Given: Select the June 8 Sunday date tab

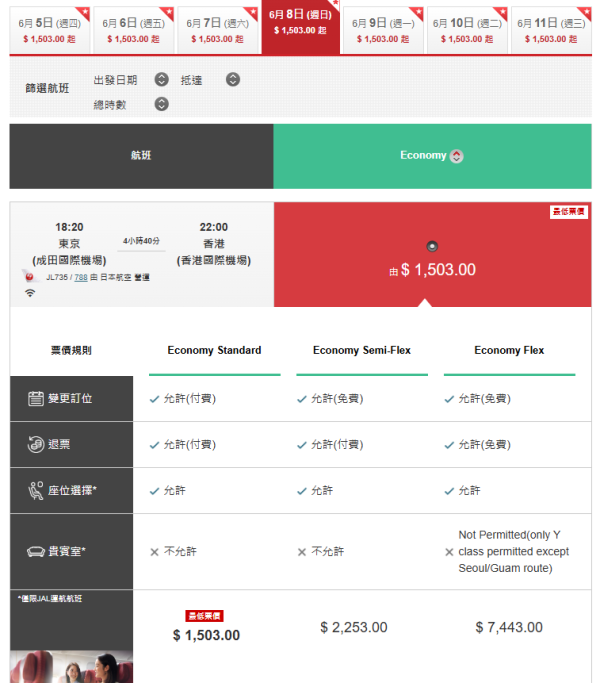Looking at the screenshot, I should pos(301,27).
